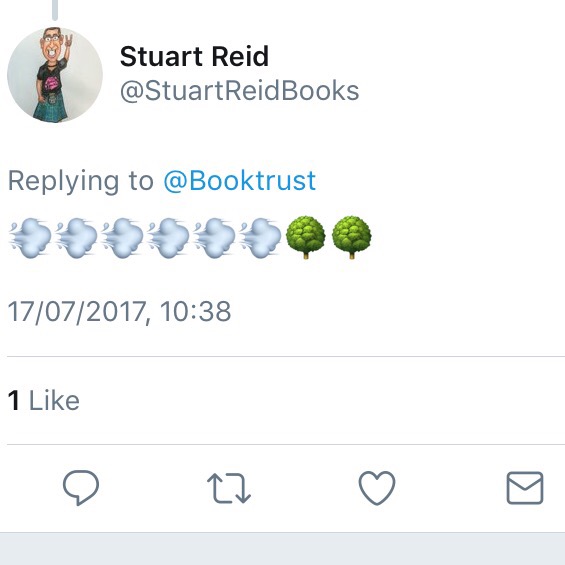Click the thread connector line above avatar

point(55,10)
